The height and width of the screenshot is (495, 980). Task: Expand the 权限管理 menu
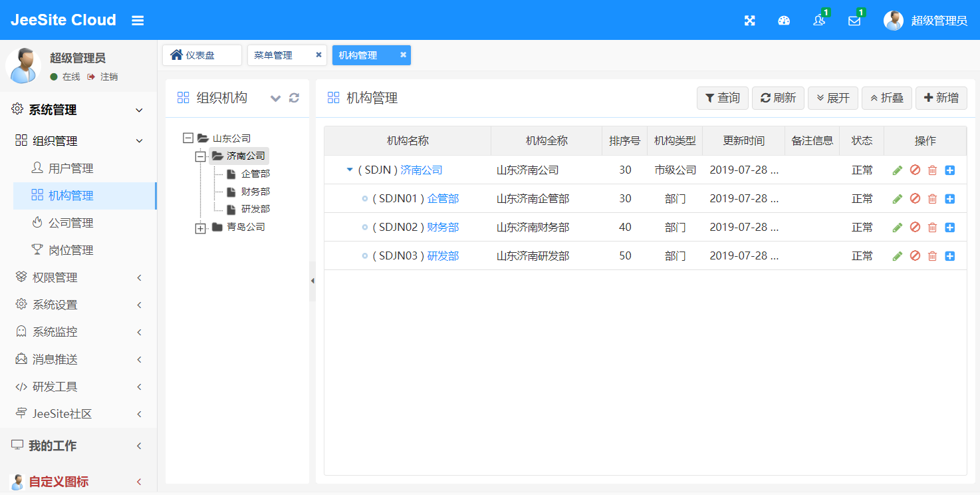78,277
